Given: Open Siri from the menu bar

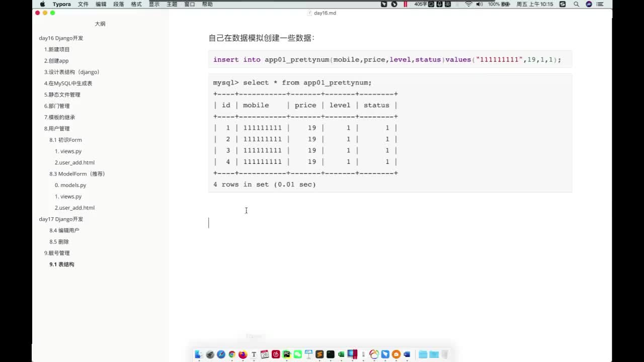Looking at the screenshot, I should pyautogui.click(x=589, y=4).
